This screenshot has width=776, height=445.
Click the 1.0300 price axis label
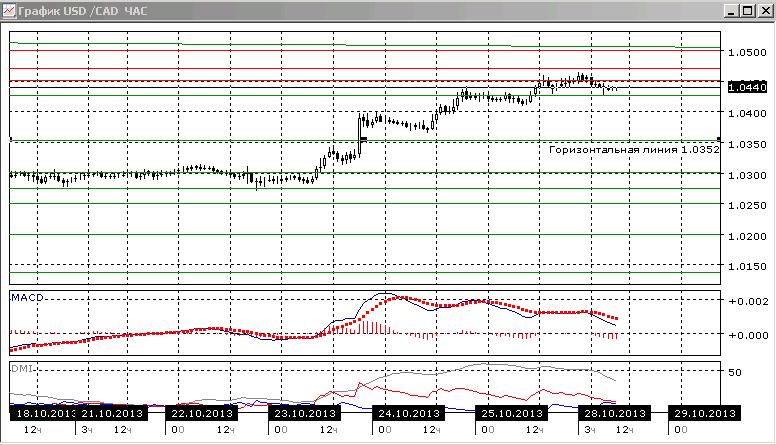click(x=747, y=175)
